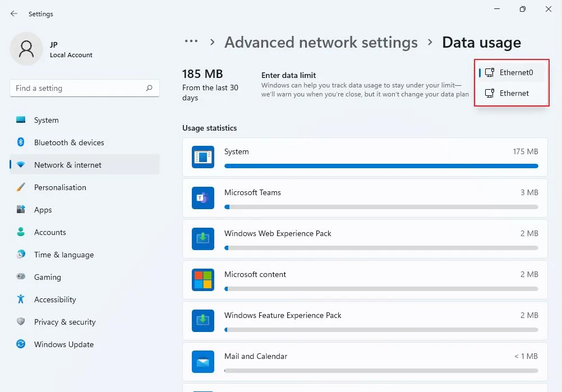This screenshot has width=562, height=392.
Task: Click the Accounts person icon
Action: tap(21, 232)
